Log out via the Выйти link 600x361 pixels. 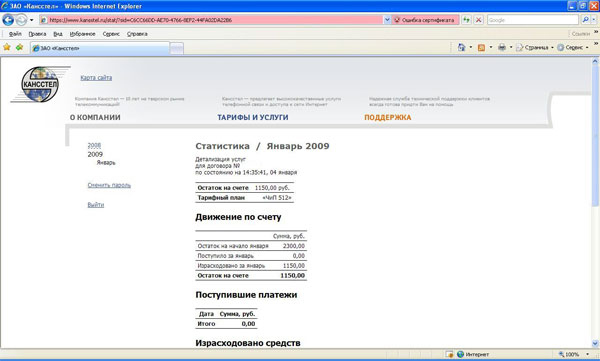(x=96, y=205)
